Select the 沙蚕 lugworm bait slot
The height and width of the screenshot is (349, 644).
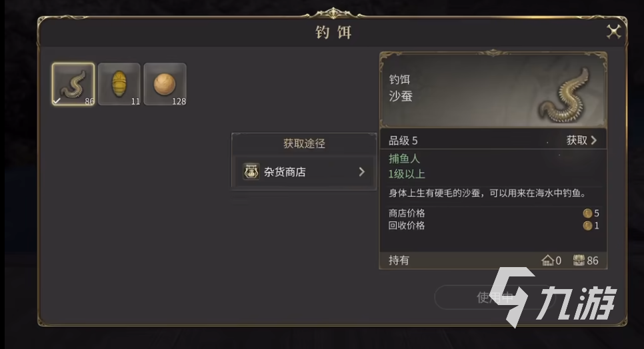[x=73, y=84]
